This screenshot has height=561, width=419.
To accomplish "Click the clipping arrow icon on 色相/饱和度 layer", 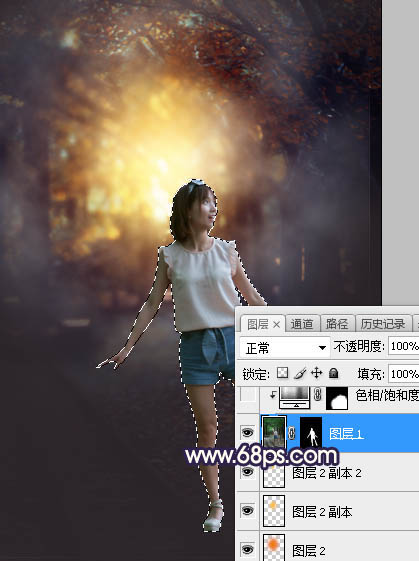I will pyautogui.click(x=273, y=395).
